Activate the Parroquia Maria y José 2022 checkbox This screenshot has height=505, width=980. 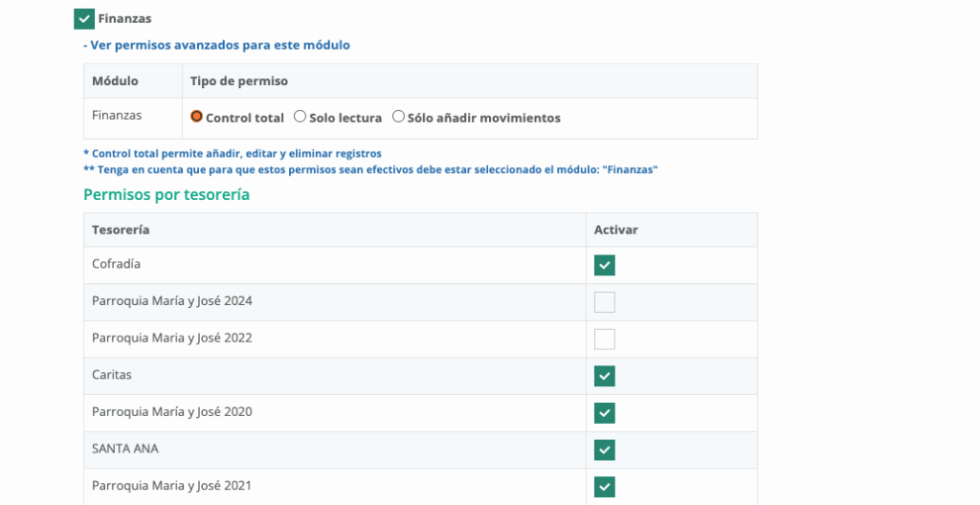point(604,339)
